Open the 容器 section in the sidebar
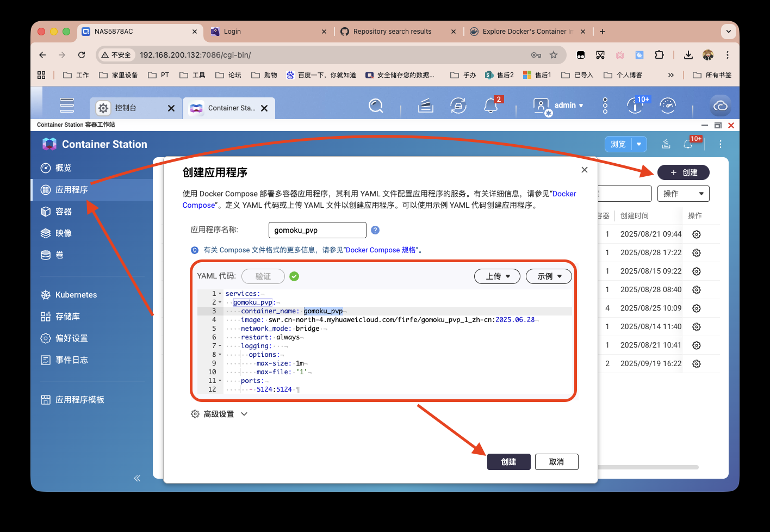 click(63, 211)
